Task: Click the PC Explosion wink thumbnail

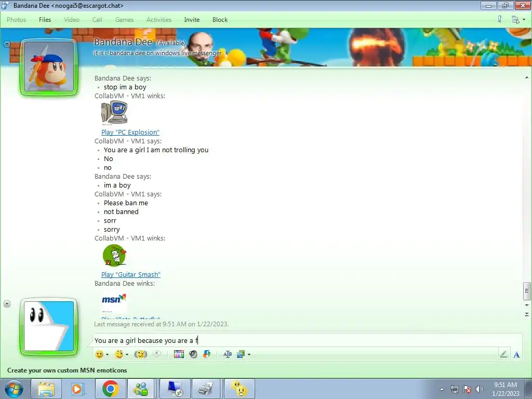Action: [x=114, y=113]
